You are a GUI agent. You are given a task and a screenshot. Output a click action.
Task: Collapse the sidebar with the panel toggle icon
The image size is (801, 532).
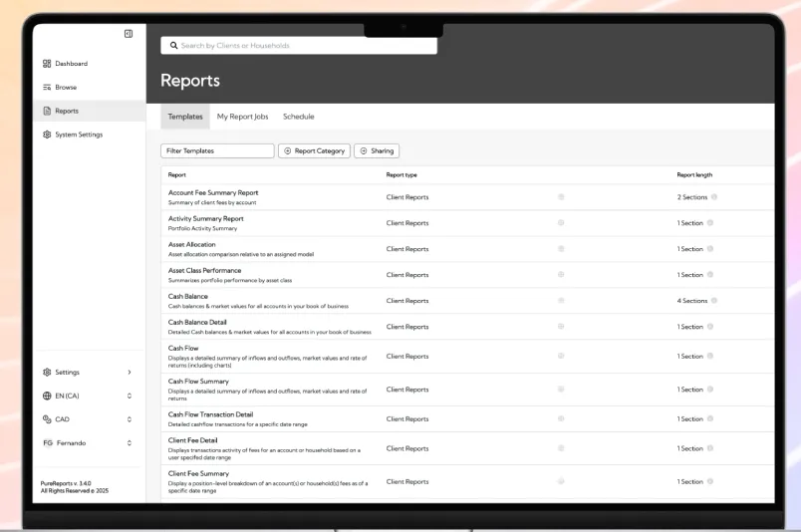(129, 34)
